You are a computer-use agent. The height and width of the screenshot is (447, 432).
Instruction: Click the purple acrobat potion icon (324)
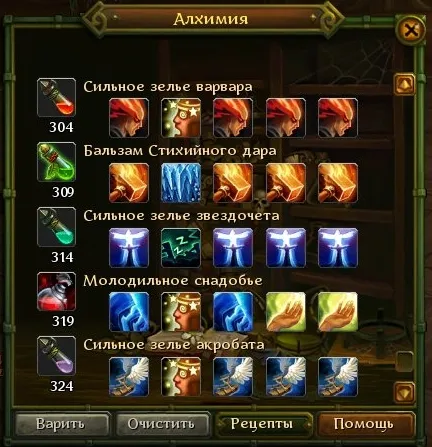(x=56, y=356)
